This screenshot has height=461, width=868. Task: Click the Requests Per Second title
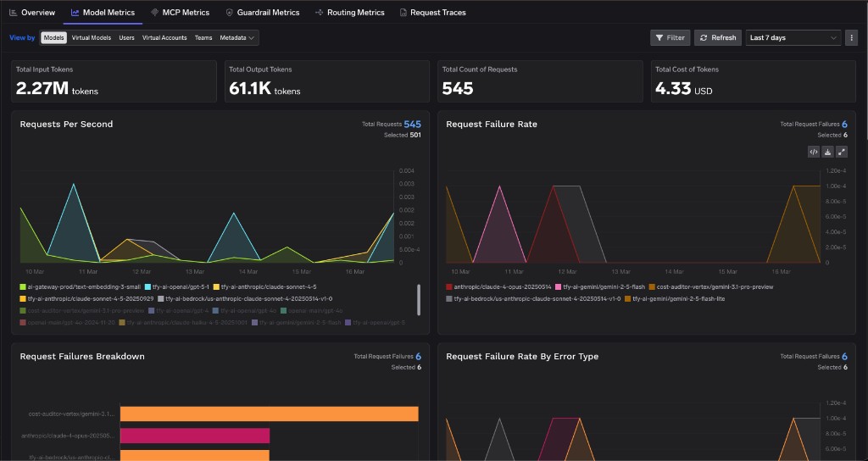pyautogui.click(x=66, y=124)
